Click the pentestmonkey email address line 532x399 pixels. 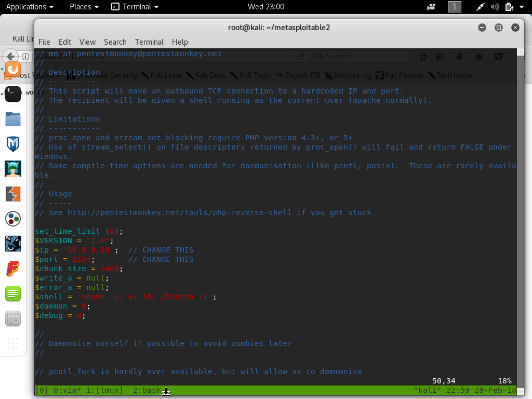click(x=149, y=54)
